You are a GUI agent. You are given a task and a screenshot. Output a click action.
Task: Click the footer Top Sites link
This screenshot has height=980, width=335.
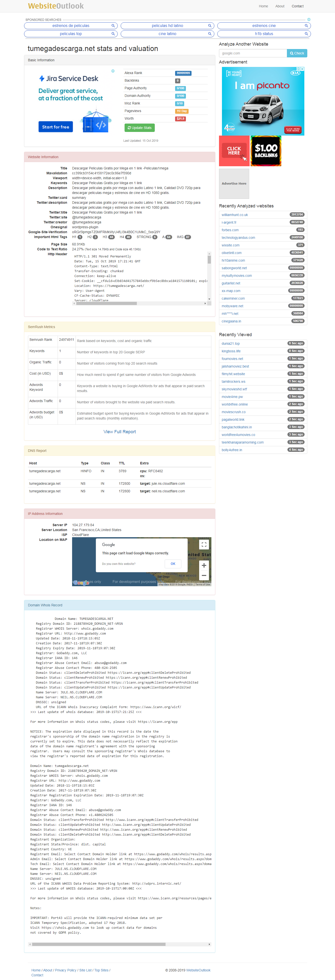pos(101,970)
